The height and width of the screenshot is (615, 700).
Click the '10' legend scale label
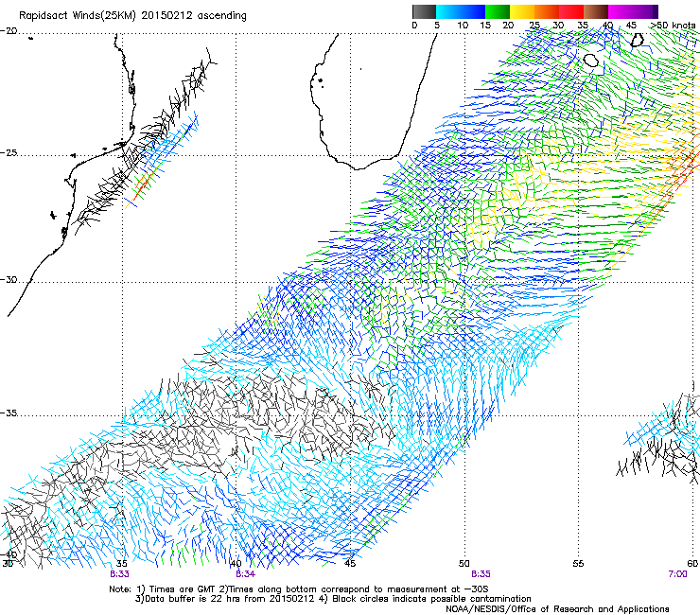(x=463, y=26)
